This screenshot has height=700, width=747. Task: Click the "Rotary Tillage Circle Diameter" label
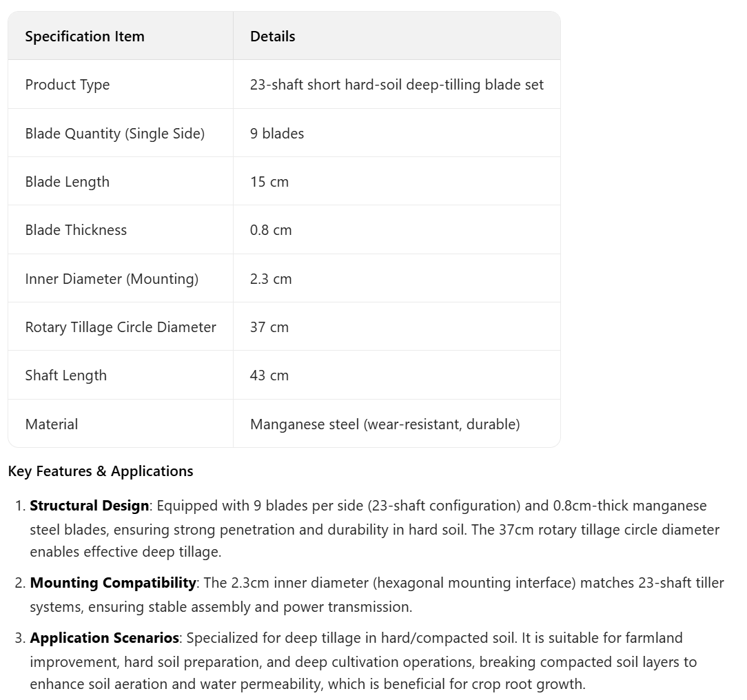click(x=121, y=327)
